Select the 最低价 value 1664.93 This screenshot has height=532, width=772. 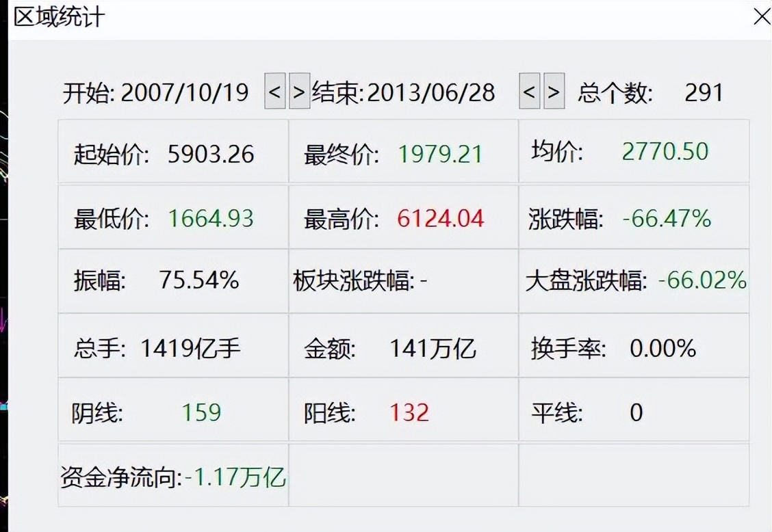(x=213, y=217)
